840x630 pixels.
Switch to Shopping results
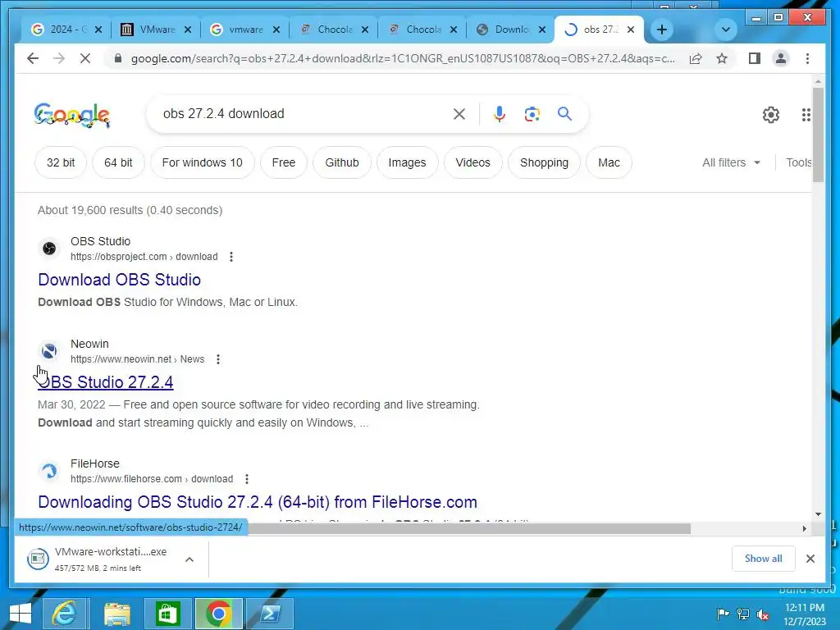tap(544, 162)
